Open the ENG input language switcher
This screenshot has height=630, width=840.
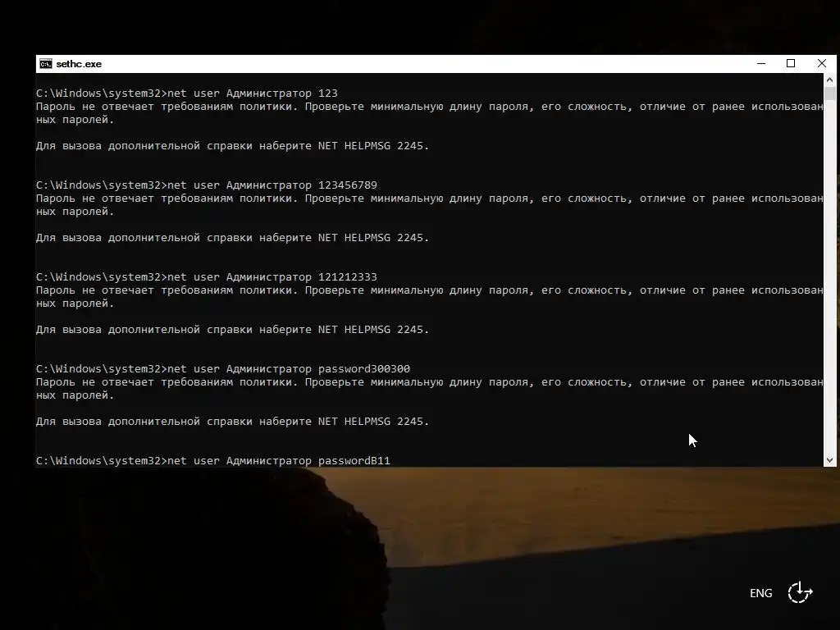point(760,593)
